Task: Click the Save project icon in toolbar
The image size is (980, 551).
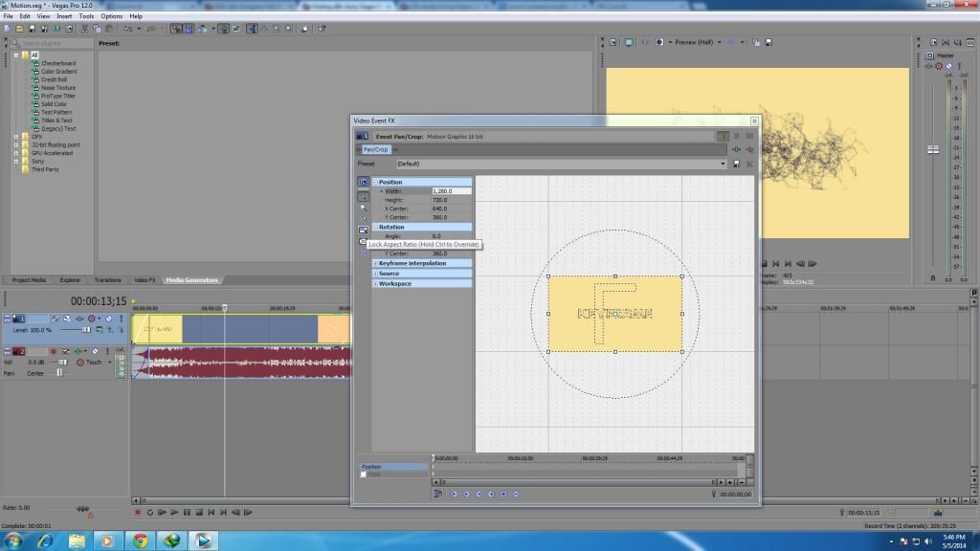Action: (x=32, y=29)
